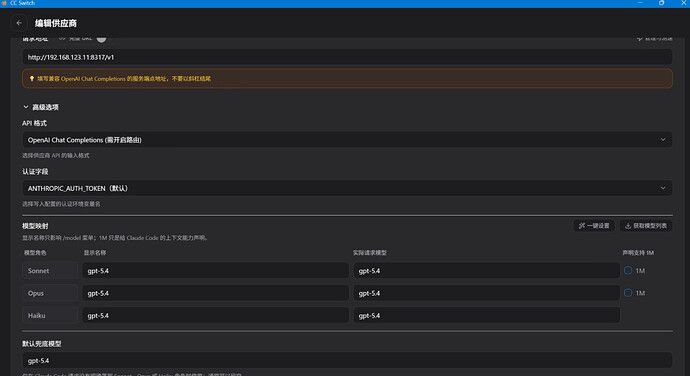This screenshot has height=376, width=690.
Task: Collapse the 高级选项 section
Action: (x=40, y=107)
